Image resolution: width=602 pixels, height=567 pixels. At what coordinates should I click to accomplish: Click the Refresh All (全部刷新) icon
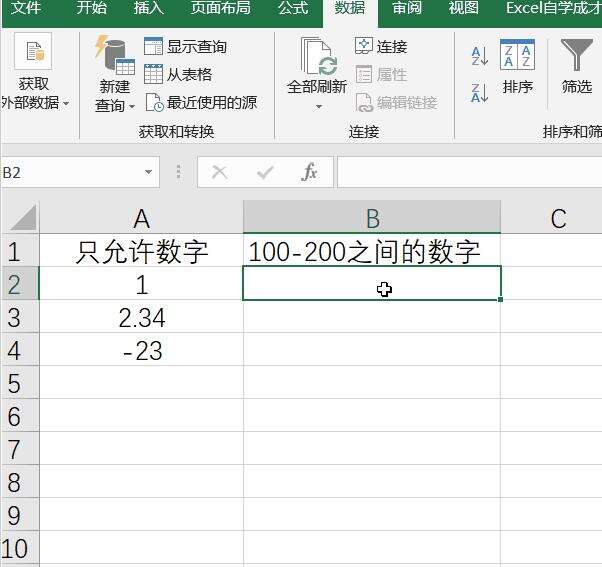pyautogui.click(x=319, y=56)
